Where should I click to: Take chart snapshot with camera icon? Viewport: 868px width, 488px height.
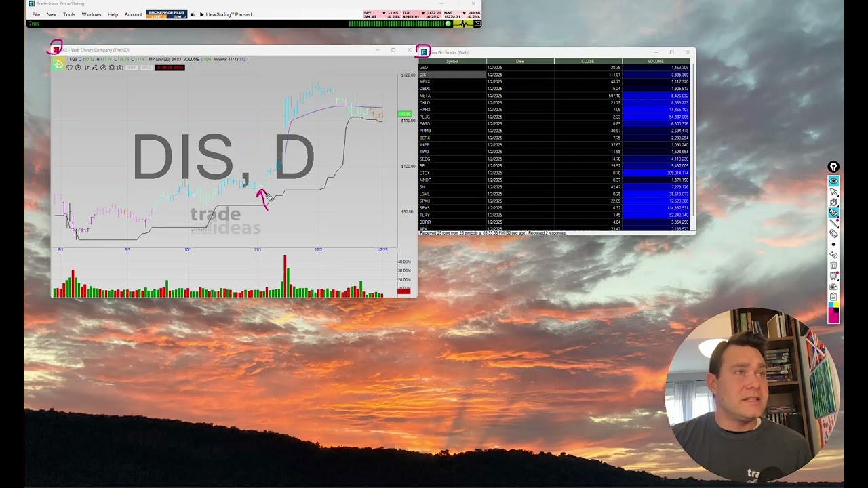click(x=120, y=68)
